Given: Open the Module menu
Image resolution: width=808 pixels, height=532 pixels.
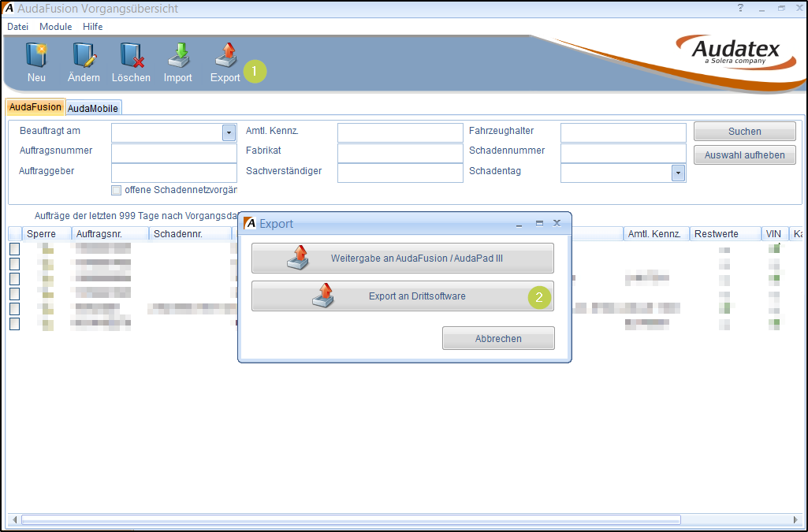Looking at the screenshot, I should click(55, 27).
